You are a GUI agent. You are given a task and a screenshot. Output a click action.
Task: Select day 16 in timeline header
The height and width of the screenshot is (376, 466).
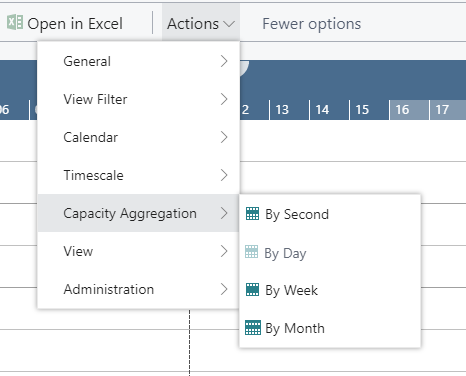click(409, 110)
